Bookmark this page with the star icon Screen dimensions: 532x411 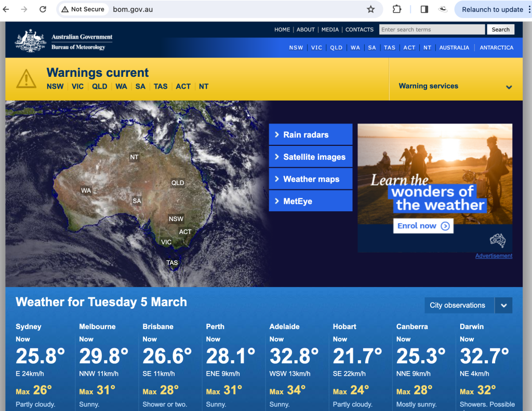tap(370, 9)
